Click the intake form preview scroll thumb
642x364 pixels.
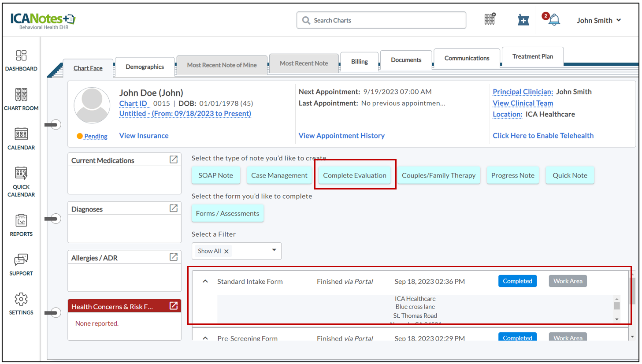tap(617, 306)
